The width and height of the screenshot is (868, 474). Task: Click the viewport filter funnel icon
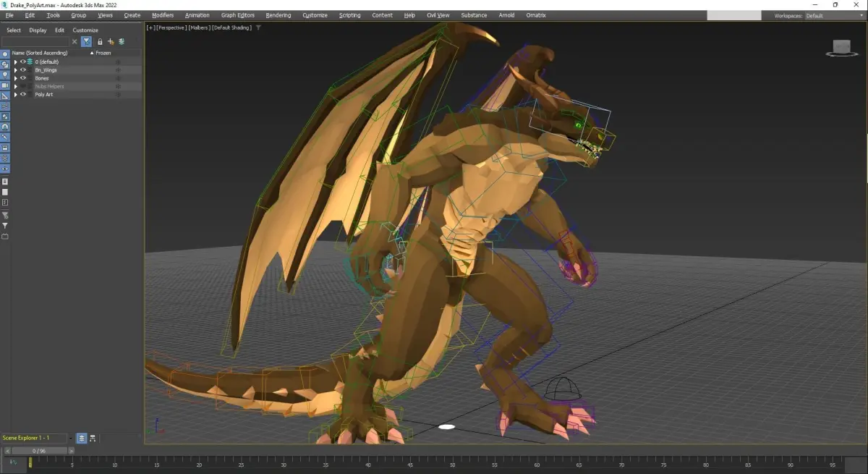[x=259, y=27]
